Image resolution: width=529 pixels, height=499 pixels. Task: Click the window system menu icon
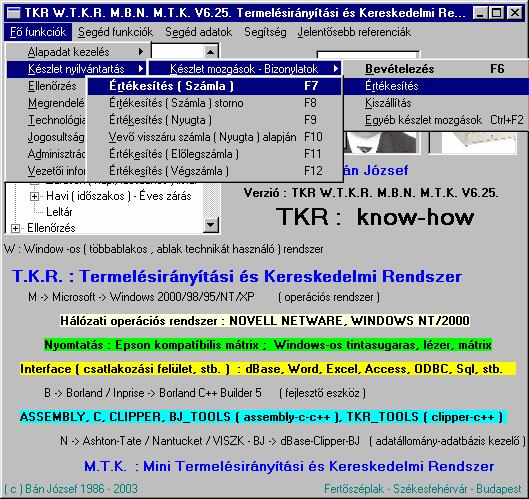(x=13, y=13)
